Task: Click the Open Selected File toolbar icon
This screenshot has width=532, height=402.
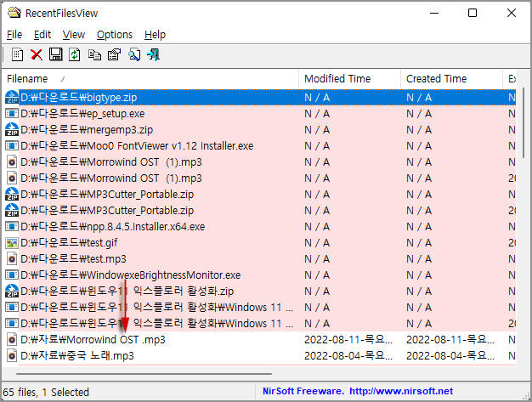Action: (17, 54)
